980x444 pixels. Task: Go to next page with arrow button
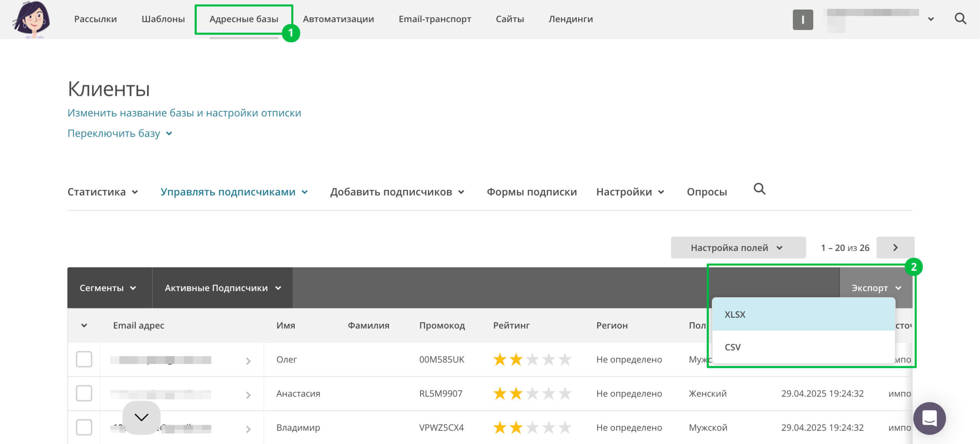[895, 247]
